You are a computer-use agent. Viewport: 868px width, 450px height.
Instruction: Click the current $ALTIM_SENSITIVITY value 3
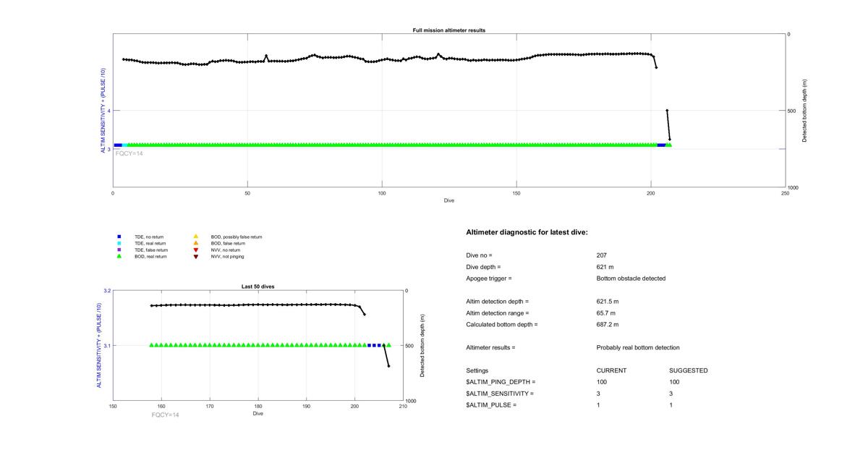coord(599,394)
